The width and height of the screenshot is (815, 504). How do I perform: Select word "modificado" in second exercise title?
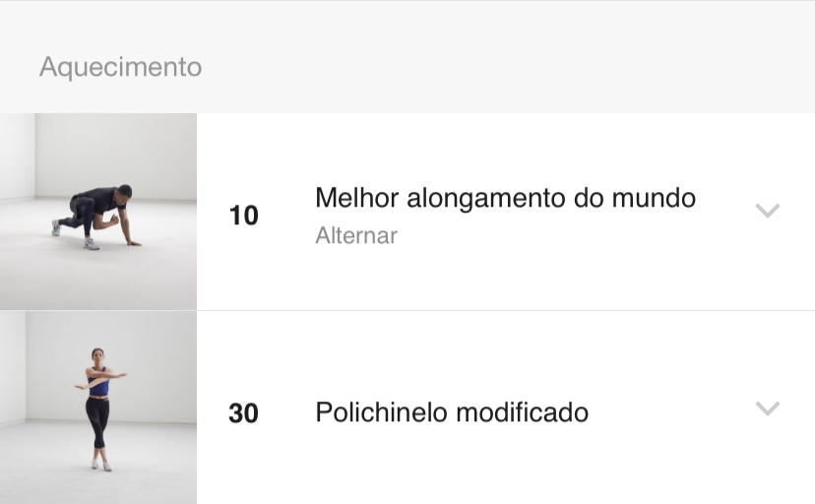[523, 412]
